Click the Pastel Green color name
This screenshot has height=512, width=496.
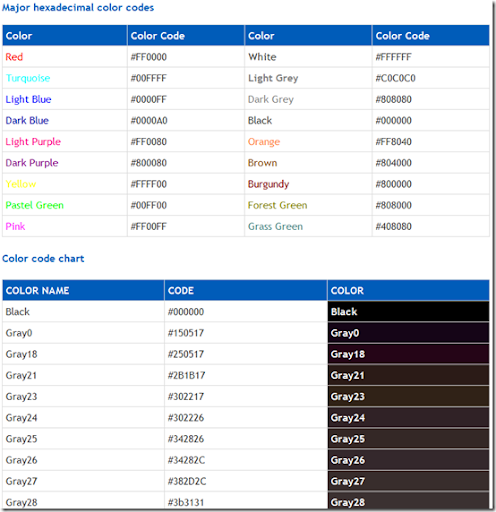35,205
